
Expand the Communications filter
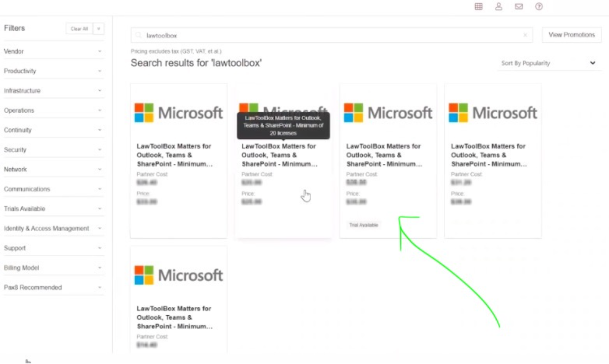(x=54, y=189)
